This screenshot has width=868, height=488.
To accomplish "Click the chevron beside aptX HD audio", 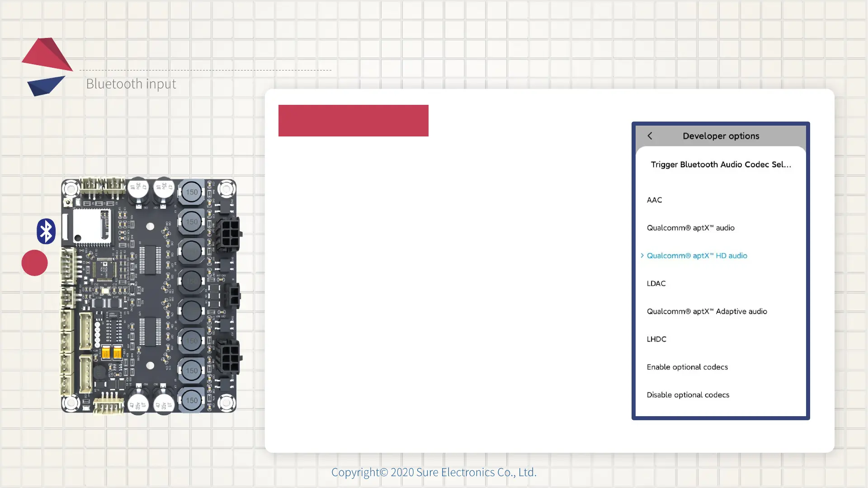I will coord(642,256).
